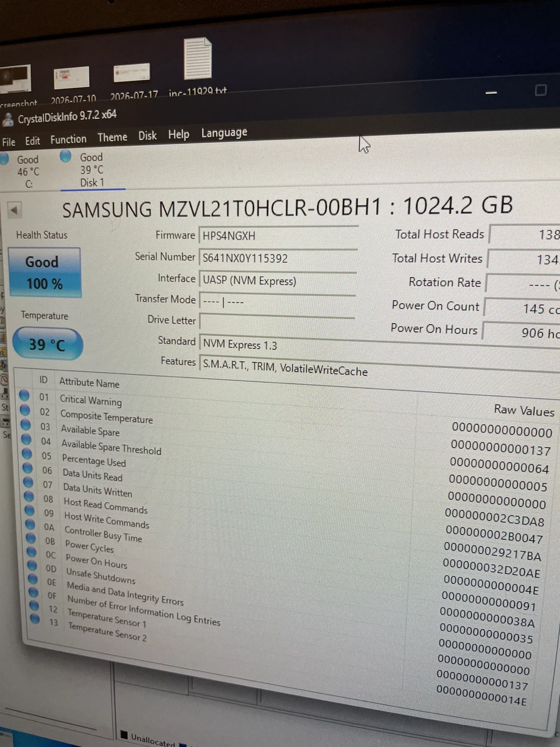Click the Power On Count value
This screenshot has width=560, height=747.
coord(522,308)
